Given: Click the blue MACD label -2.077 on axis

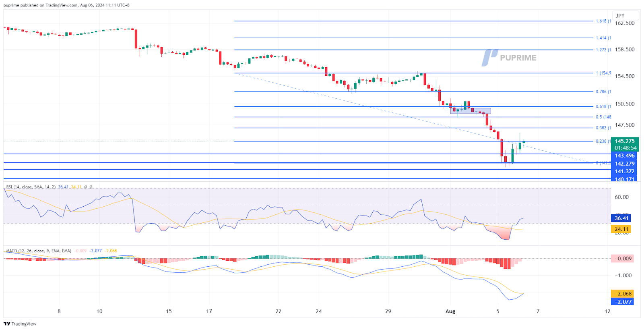Looking at the screenshot, I should [x=622, y=301].
